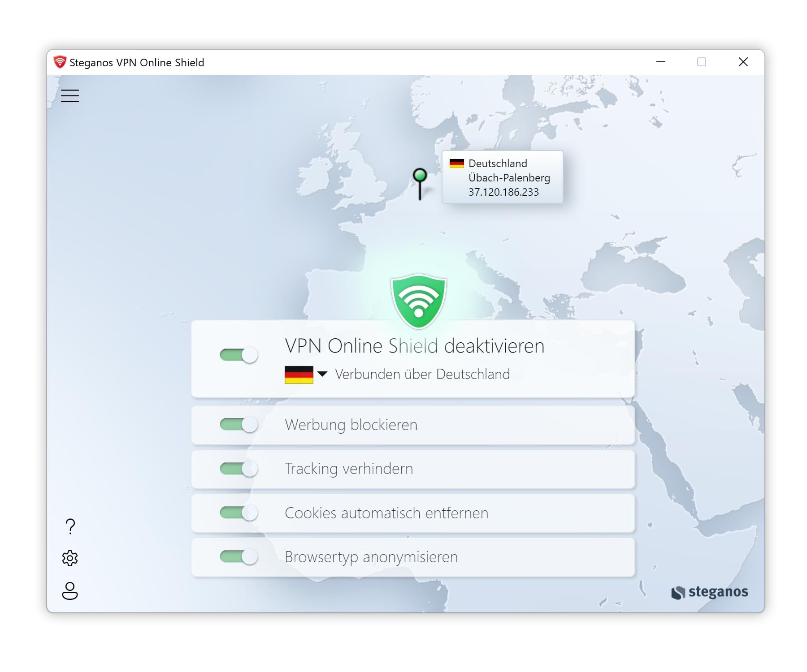Open settings via the gear icon

(70, 558)
